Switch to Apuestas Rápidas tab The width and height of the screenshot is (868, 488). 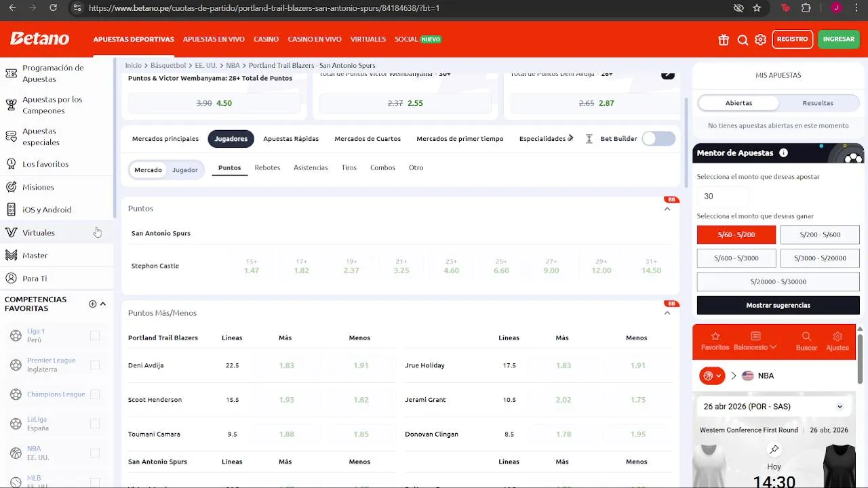(291, 139)
